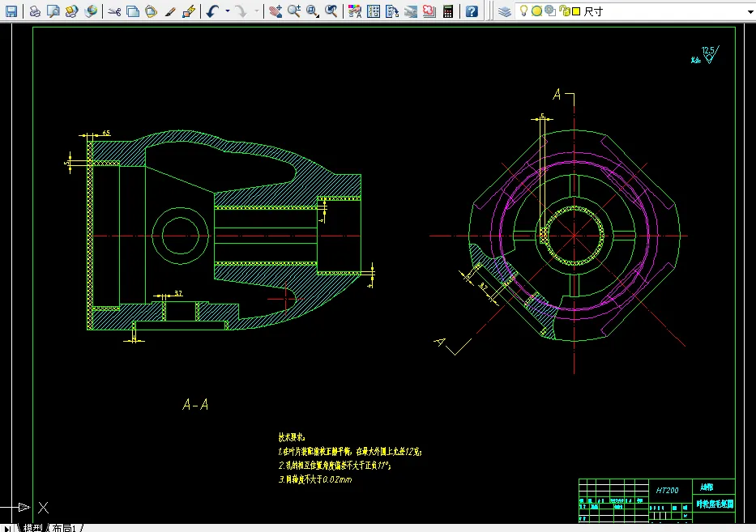Image resolution: width=756 pixels, height=532 pixels.
Task: Select the HT200 material text in title block
Action: tap(668, 491)
